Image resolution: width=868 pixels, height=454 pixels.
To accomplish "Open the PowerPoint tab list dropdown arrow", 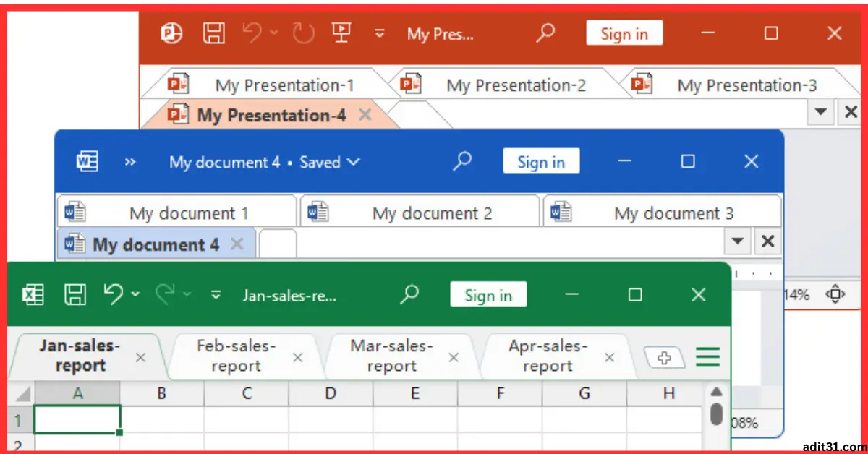I will coord(821,112).
